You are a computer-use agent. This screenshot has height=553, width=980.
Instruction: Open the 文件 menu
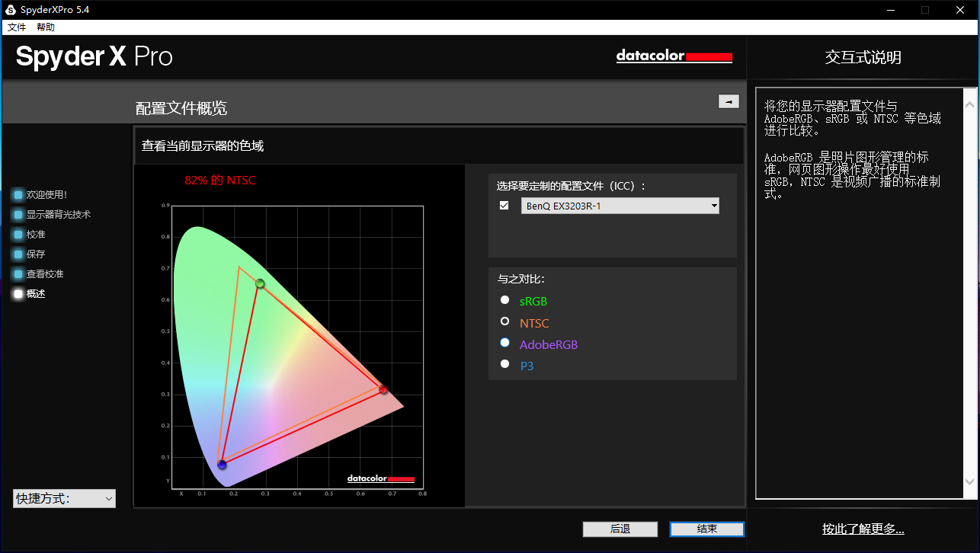click(17, 27)
